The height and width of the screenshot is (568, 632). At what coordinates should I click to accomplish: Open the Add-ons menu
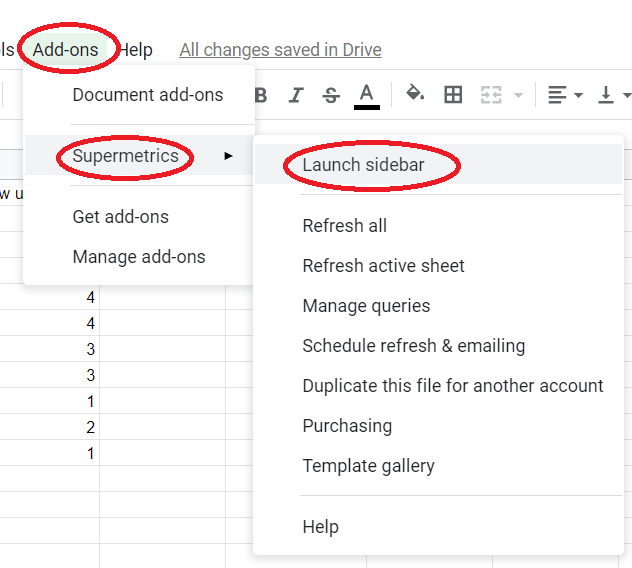tap(65, 50)
